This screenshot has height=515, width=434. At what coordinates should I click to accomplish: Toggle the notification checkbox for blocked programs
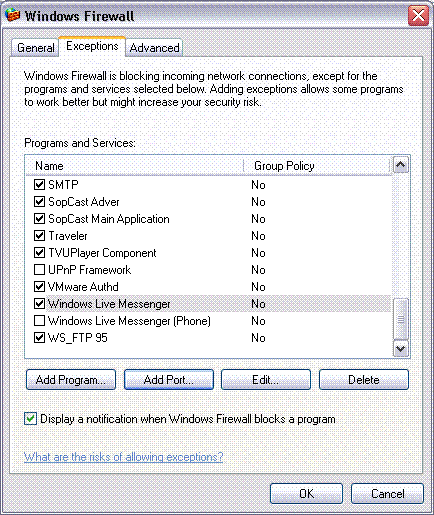[x=30, y=419]
